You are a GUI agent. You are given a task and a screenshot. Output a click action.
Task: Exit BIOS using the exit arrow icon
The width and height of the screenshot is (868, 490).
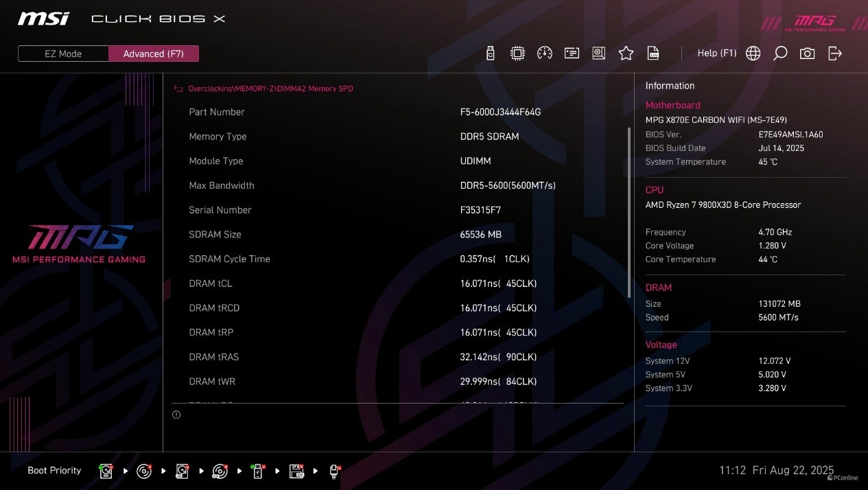(x=834, y=53)
